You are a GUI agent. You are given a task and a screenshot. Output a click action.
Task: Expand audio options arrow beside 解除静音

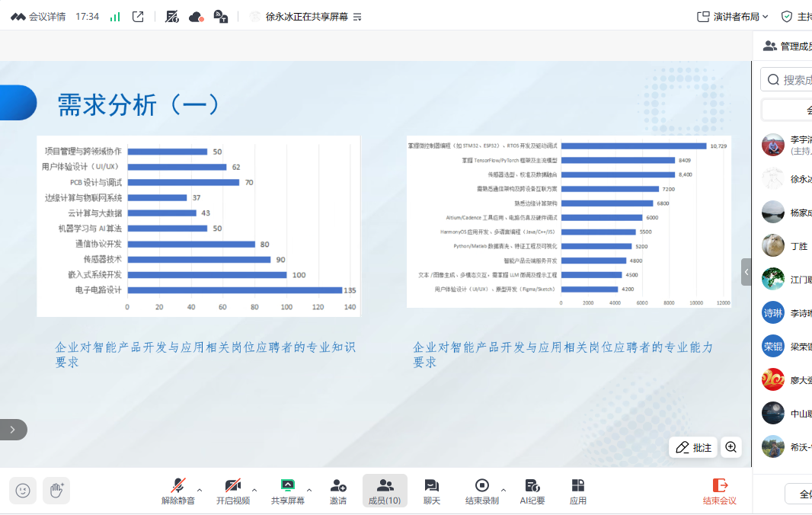(200, 490)
